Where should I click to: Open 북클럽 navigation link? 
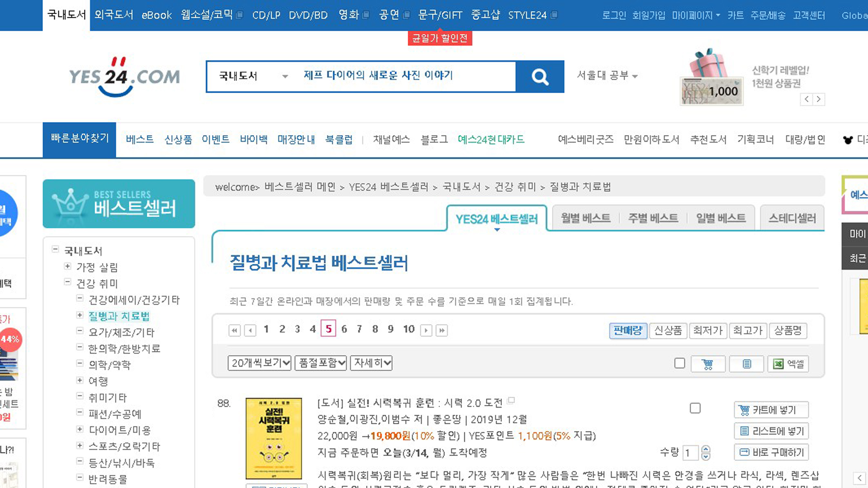pyautogui.click(x=339, y=140)
